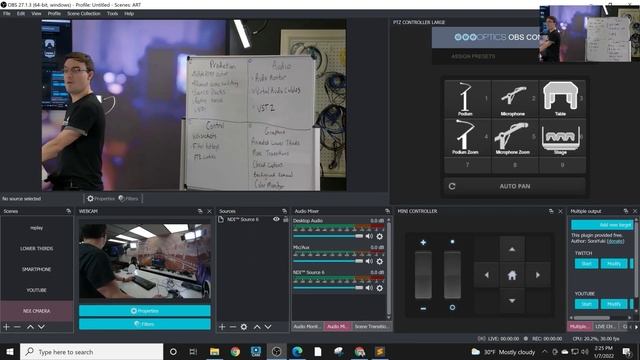Open Mic/Aux settings gear
The width and height of the screenshot is (640, 360).
tap(380, 261)
